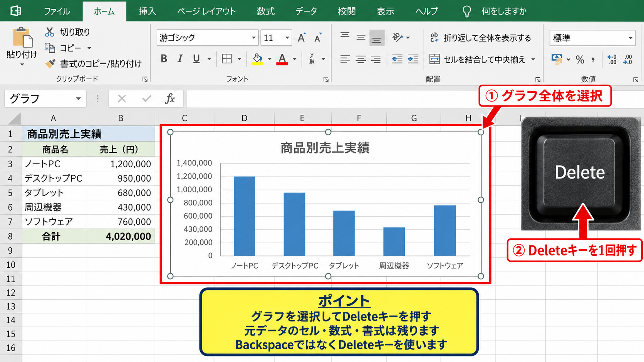
Task: Click the chart title 商品別売上実績
Action: point(325,148)
